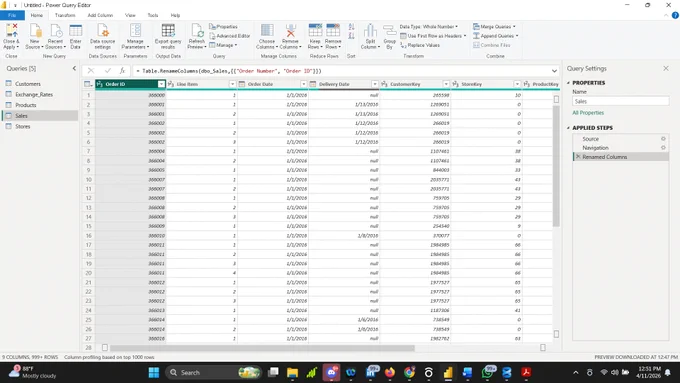Screen dimensions: 680x383
Task: Open Order Date column filter dropdown
Action: (x=304, y=84)
